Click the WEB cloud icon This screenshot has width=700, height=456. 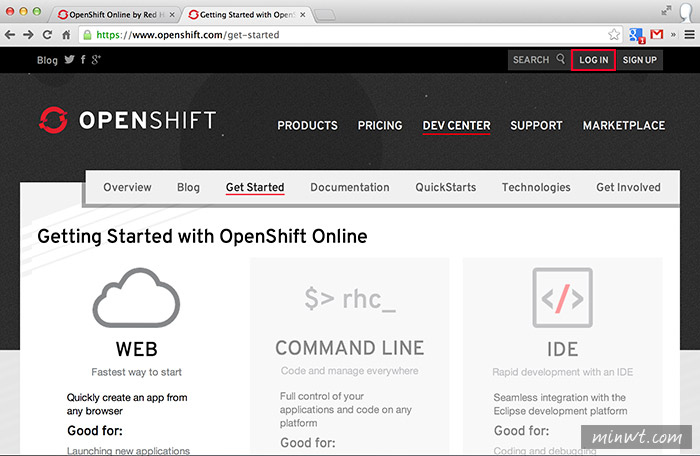tap(136, 297)
